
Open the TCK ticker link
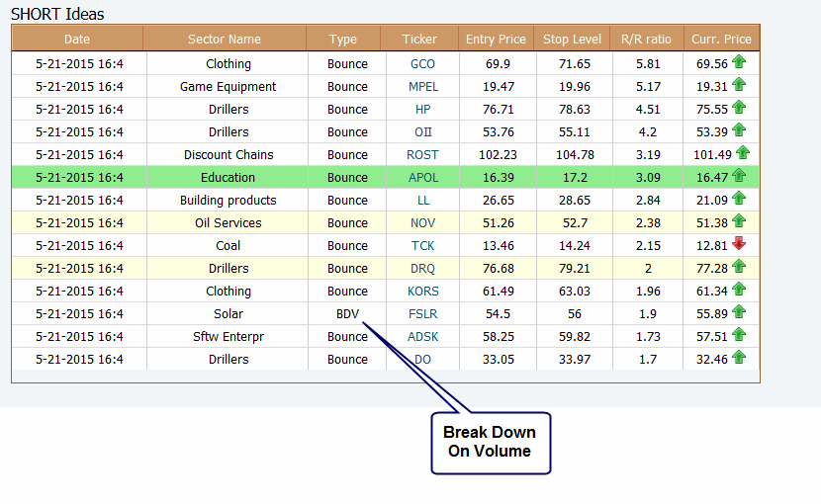click(x=422, y=245)
